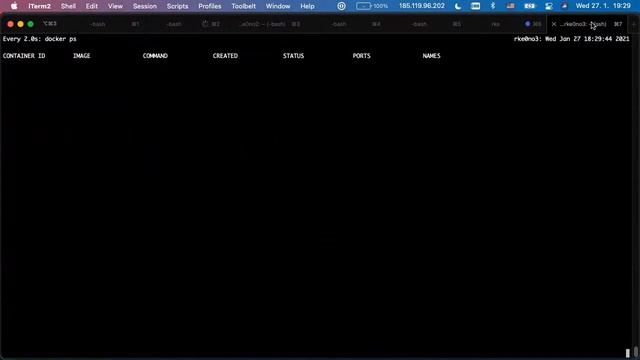The image size is (640, 360).
Task: Close the active rke@no3 tab
Action: (554, 24)
